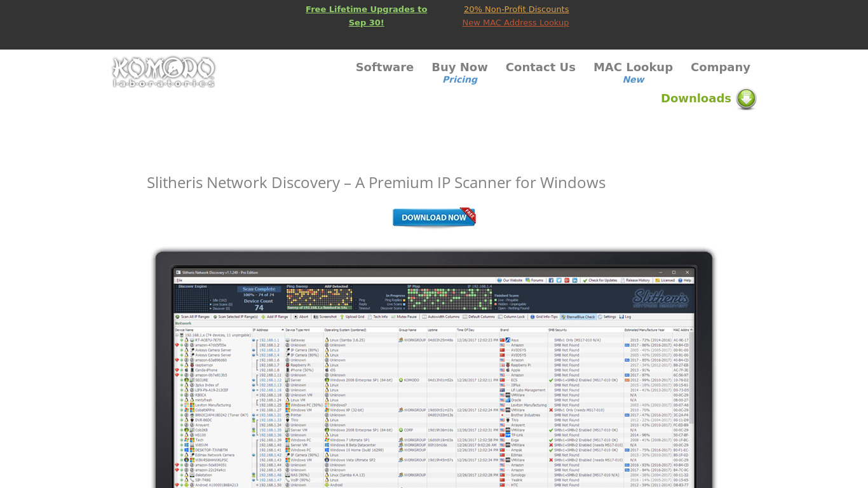Image resolution: width=868 pixels, height=488 pixels.
Task: Open the Company menu
Action: 720,67
